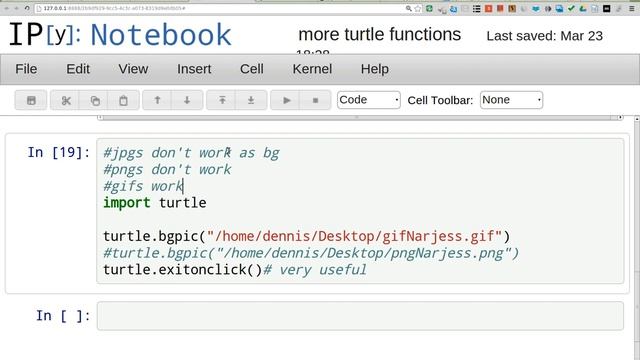The height and width of the screenshot is (360, 640).
Task: Click the gifNarjess.gif bgpic code line
Action: (307, 236)
